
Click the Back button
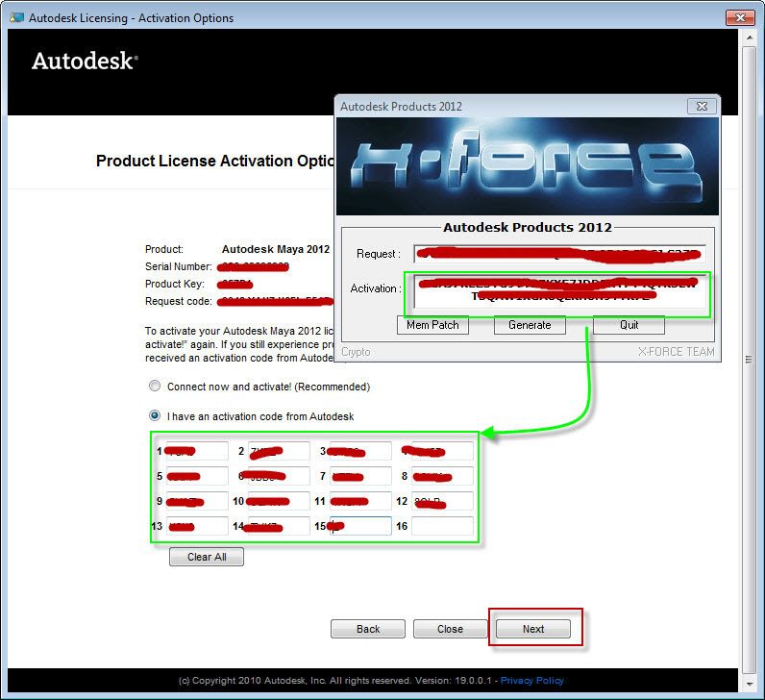tap(368, 629)
